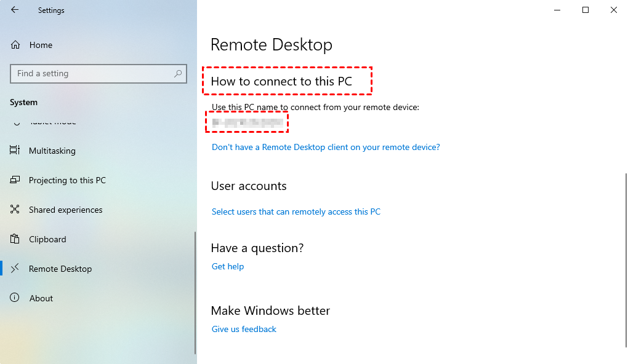
Task: Click the Remote Desktop wrench icon
Action: (x=14, y=268)
